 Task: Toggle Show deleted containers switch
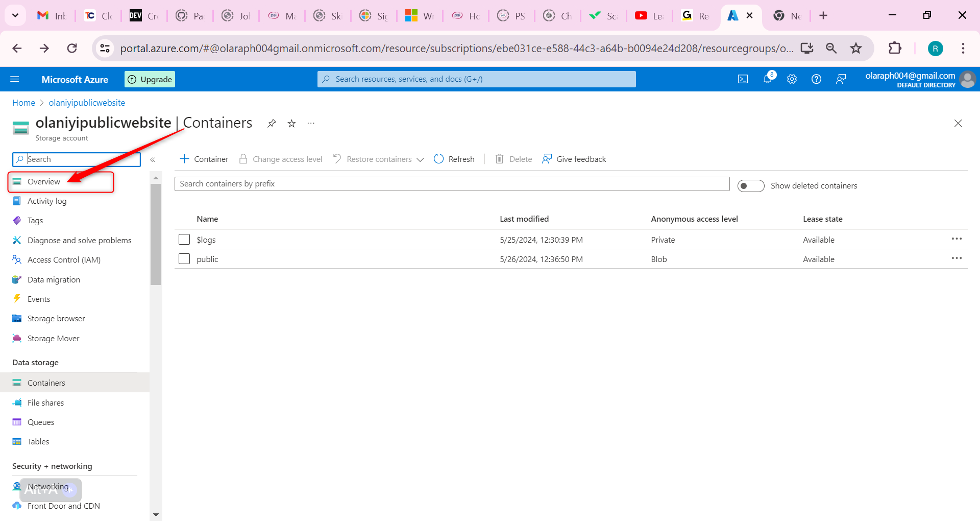tap(750, 186)
